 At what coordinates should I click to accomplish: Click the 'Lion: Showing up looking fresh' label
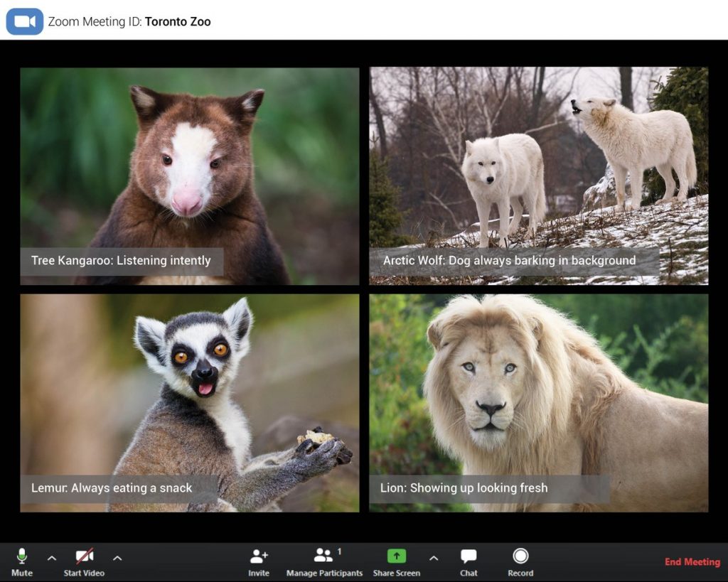pyautogui.click(x=465, y=488)
